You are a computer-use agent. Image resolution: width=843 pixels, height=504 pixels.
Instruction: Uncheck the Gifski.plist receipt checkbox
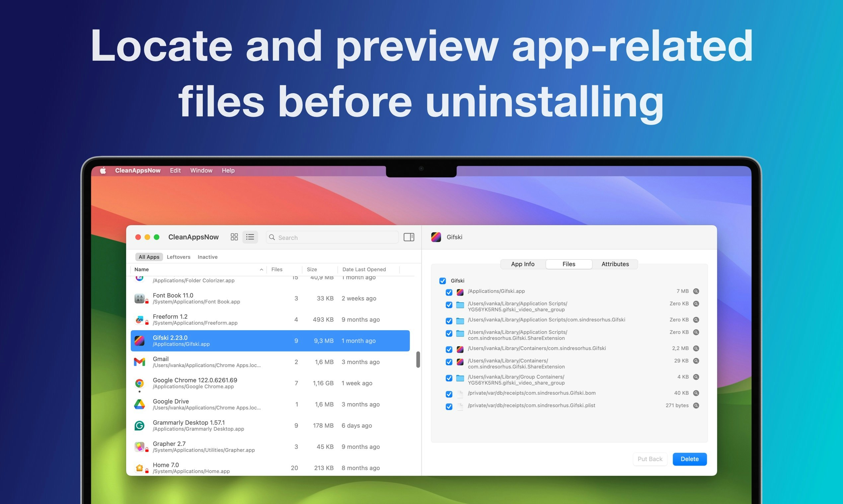449,407
